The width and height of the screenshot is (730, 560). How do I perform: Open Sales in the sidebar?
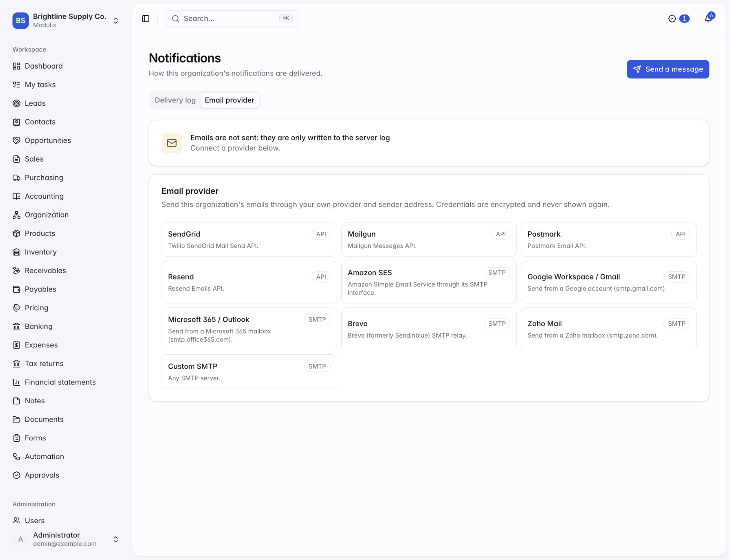66,159
